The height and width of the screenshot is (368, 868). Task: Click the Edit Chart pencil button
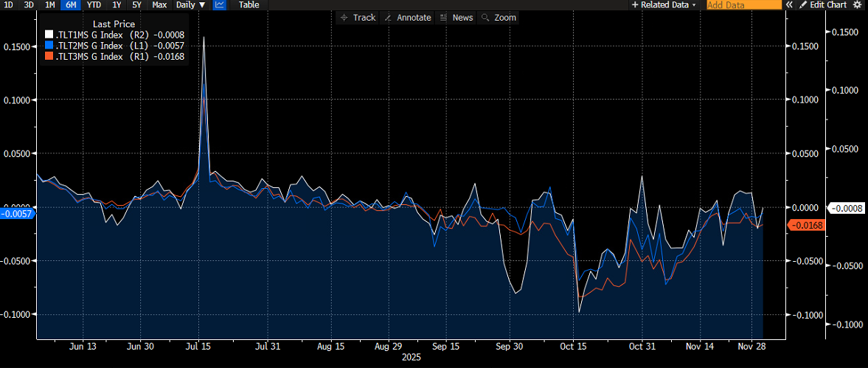tap(824, 4)
